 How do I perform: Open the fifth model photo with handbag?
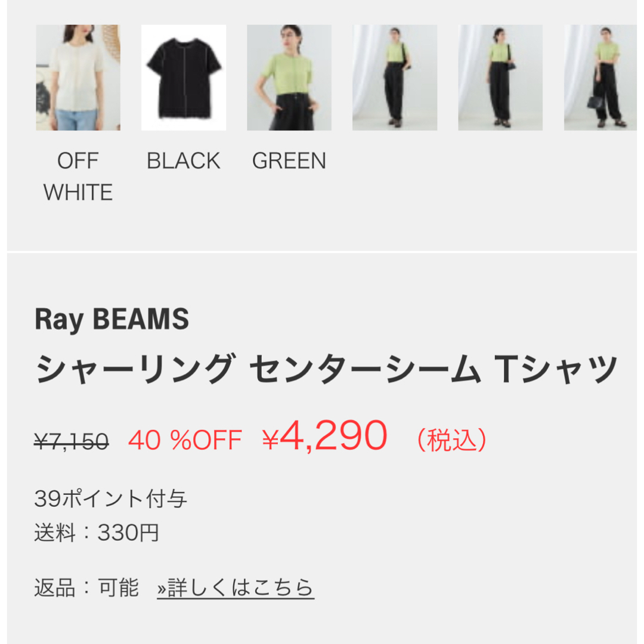tap(500, 78)
